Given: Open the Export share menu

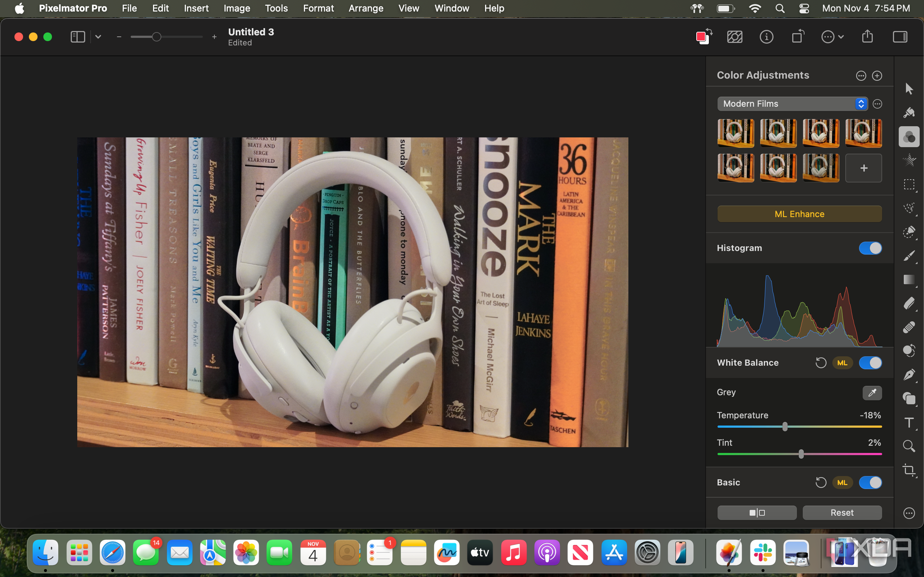Looking at the screenshot, I should click(867, 37).
